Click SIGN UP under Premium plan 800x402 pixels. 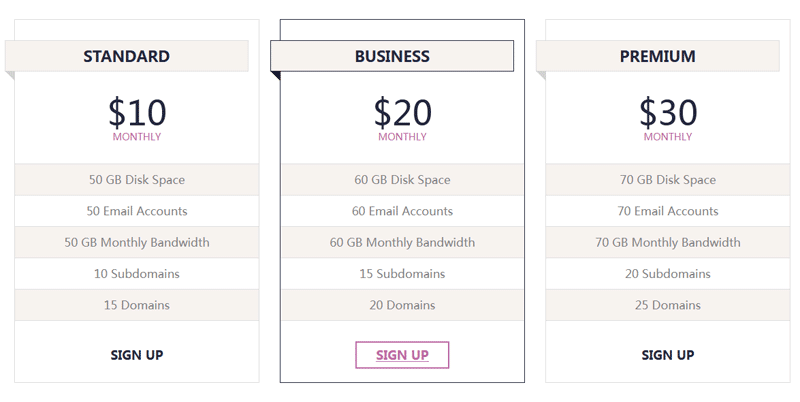point(667,355)
